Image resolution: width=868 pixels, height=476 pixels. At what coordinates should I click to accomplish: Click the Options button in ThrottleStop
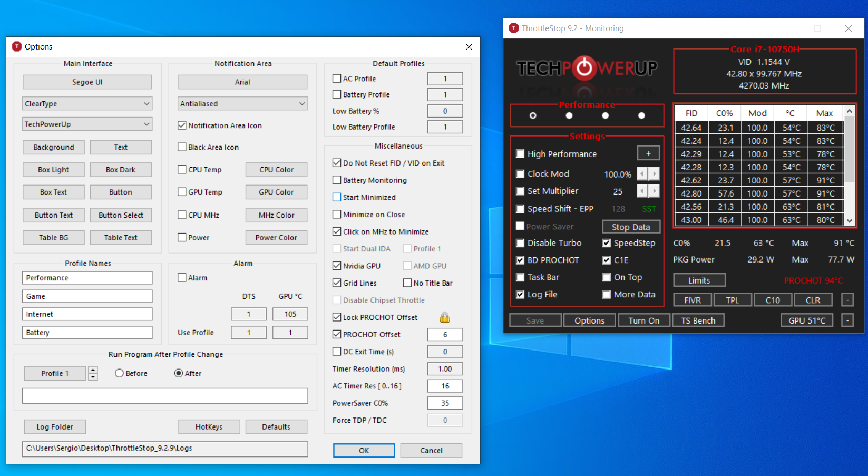click(x=589, y=320)
